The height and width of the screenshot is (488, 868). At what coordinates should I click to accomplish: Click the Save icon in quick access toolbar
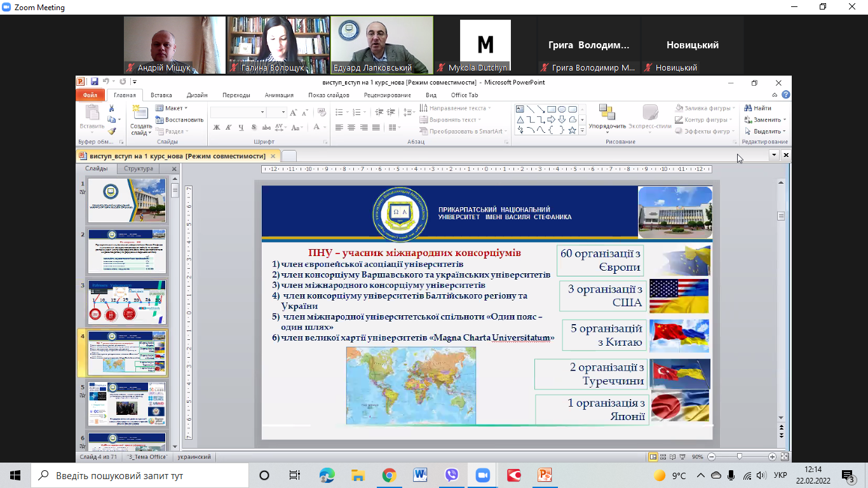[x=94, y=82]
